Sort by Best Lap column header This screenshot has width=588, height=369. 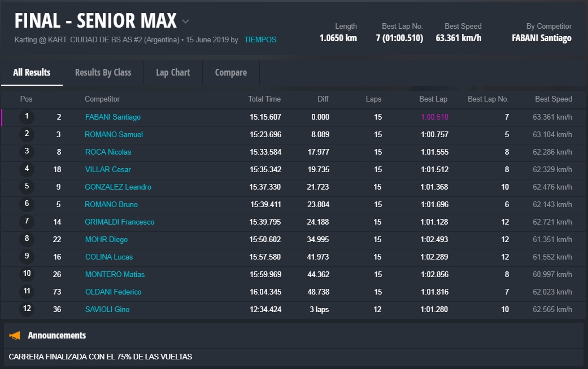(x=433, y=99)
